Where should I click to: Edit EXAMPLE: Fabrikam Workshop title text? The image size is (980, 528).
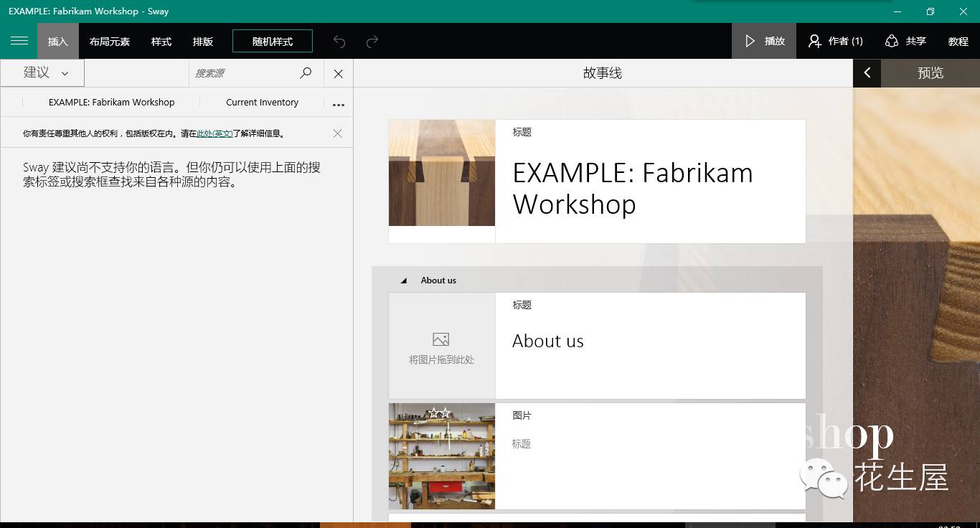(633, 189)
